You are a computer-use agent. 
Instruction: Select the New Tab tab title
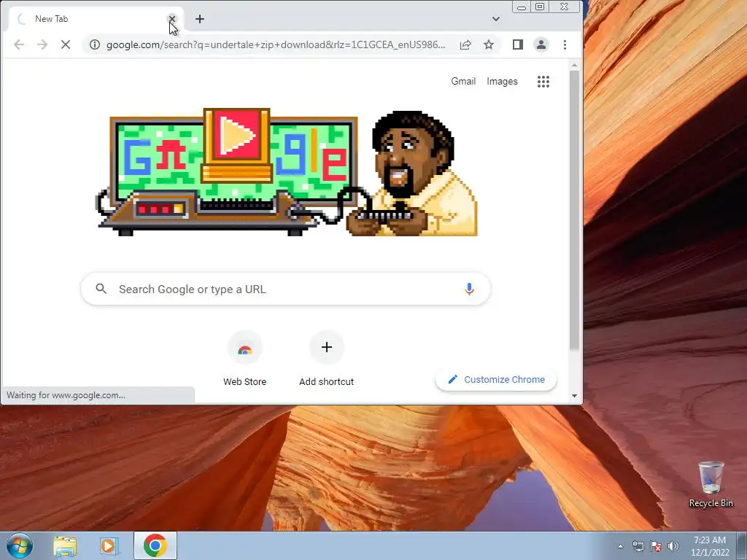(x=52, y=19)
